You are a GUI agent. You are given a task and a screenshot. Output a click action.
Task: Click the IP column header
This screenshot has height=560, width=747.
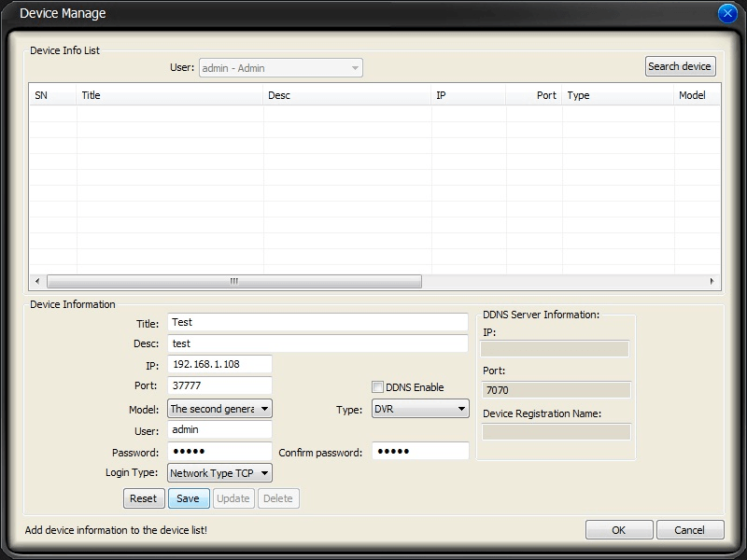coord(468,95)
